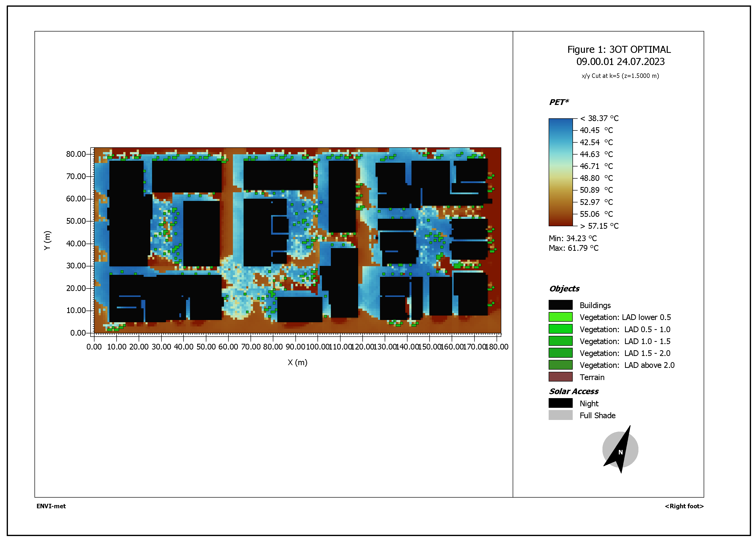Click the Vegetation LAD 1.0 - 1.5 swatch
This screenshot has width=756, height=542.
click(x=560, y=341)
